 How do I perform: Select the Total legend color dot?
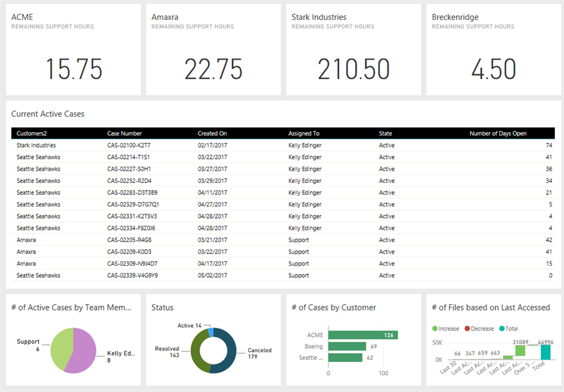pos(502,328)
